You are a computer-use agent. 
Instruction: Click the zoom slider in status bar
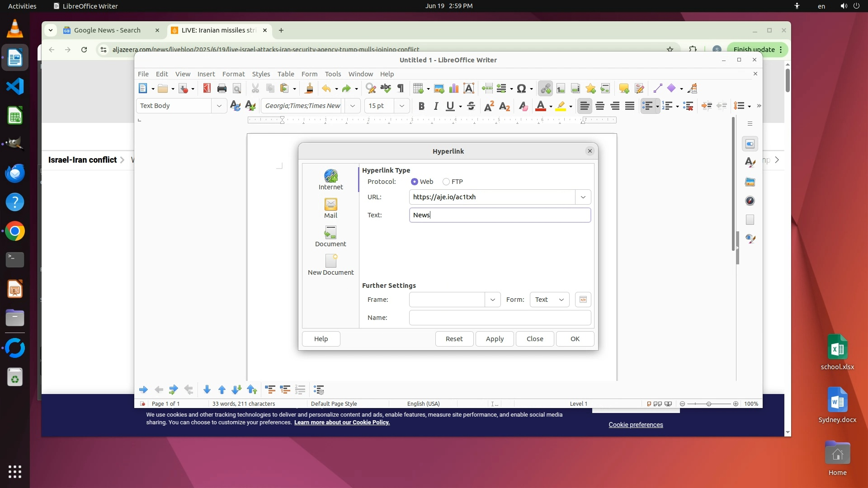[708, 404]
